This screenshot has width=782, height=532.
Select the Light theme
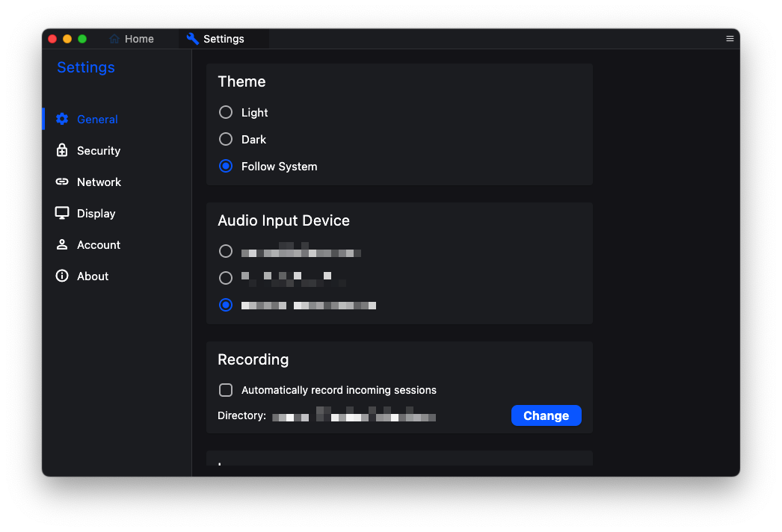[225, 112]
